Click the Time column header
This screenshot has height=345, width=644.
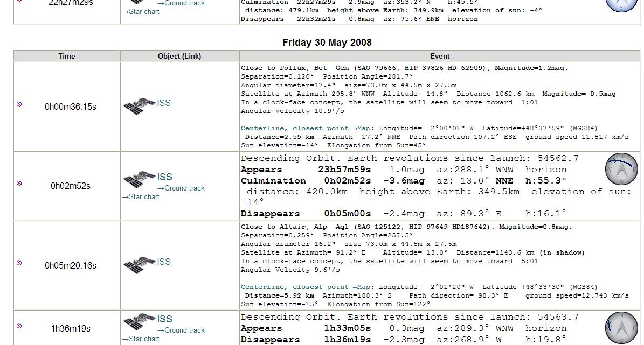click(67, 56)
